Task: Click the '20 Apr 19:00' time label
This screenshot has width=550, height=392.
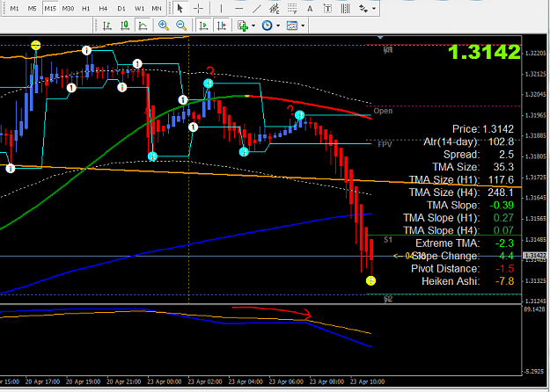Action: (x=83, y=381)
